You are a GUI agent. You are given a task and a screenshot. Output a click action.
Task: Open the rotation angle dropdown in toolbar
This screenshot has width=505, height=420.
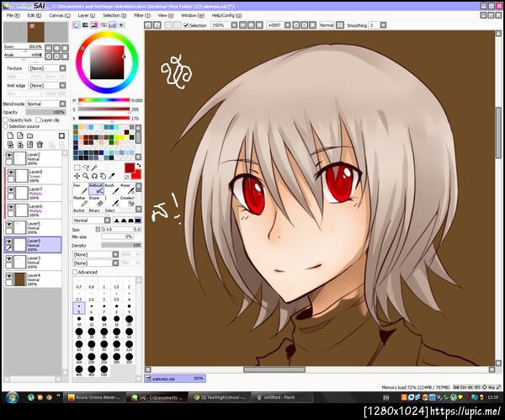287,25
